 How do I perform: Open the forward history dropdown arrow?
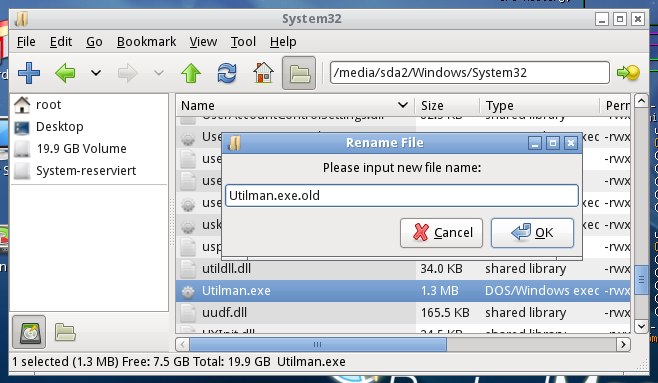tap(159, 73)
